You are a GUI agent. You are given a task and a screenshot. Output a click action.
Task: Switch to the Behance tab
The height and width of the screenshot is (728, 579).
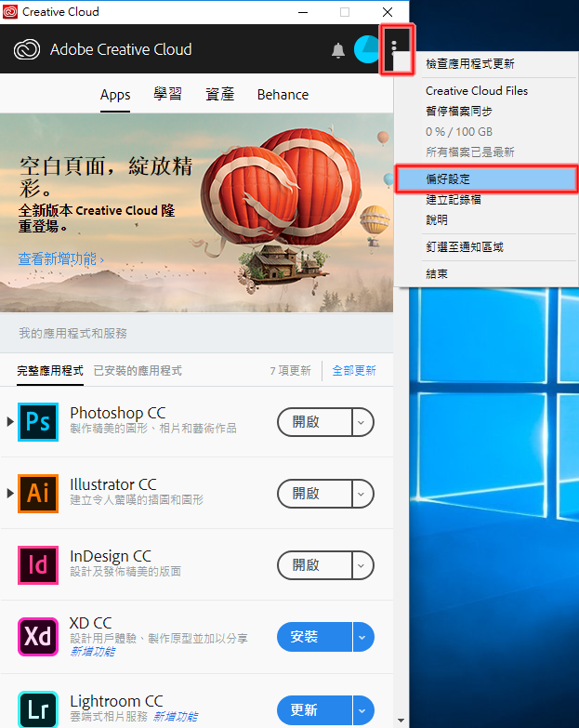tap(283, 95)
